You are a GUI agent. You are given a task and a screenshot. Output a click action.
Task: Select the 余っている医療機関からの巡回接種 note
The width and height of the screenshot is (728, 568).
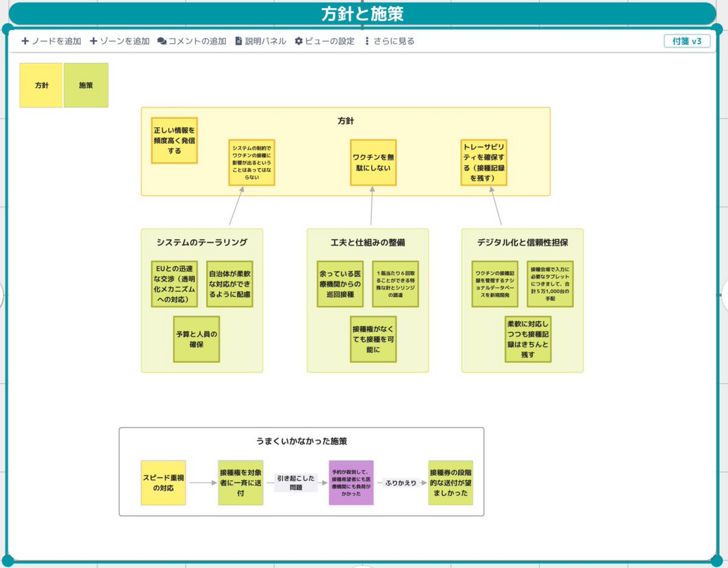coord(340,284)
